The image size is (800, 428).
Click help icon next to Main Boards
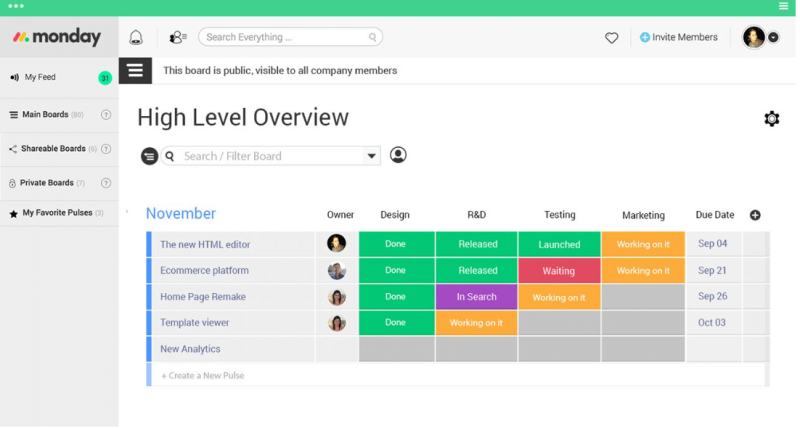pos(106,115)
